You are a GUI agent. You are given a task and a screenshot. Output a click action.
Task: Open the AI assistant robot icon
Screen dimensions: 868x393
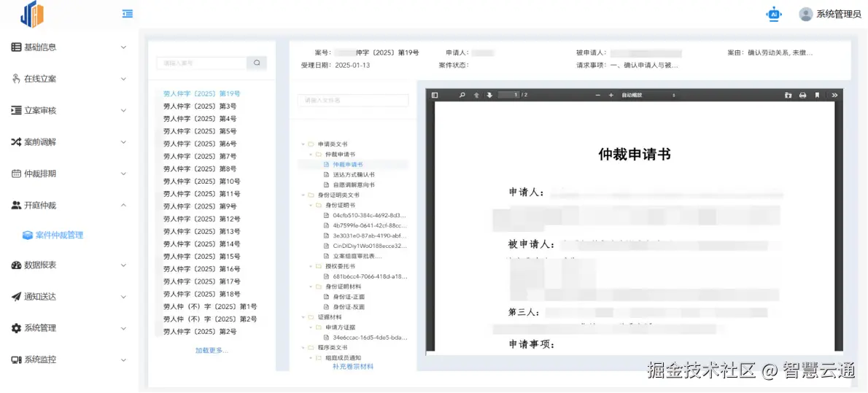click(x=774, y=15)
